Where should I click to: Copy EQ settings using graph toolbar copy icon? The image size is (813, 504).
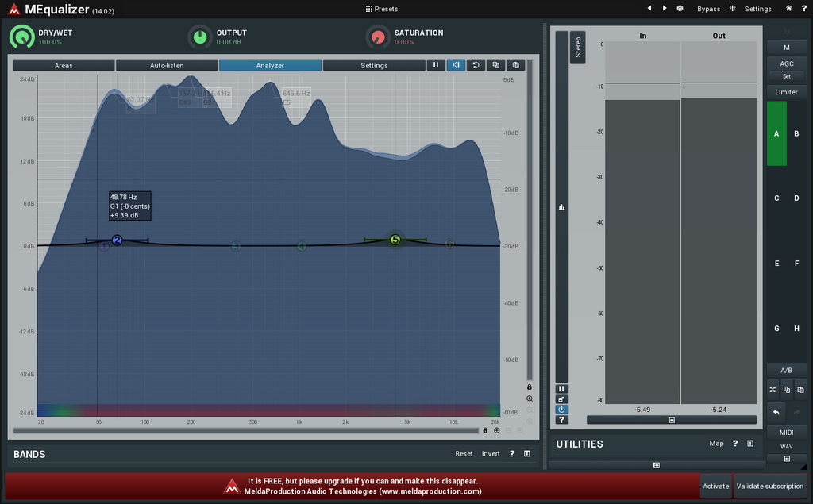pyautogui.click(x=495, y=65)
